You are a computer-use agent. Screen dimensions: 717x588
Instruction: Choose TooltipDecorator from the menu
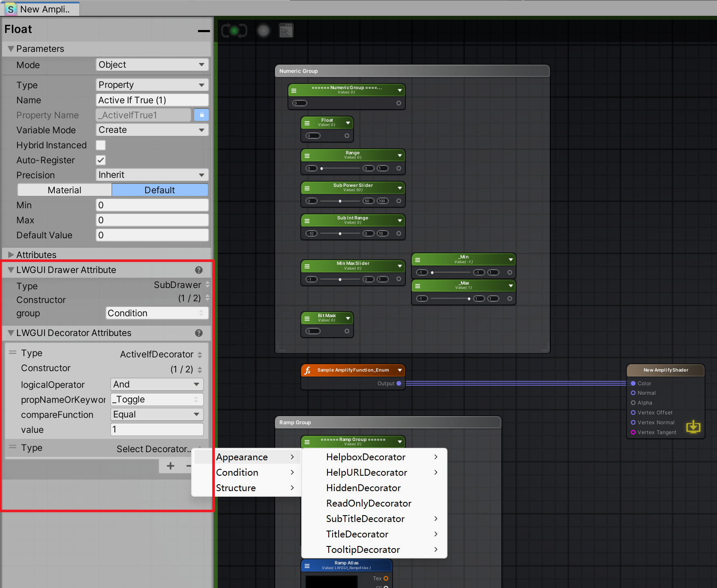[x=374, y=549]
